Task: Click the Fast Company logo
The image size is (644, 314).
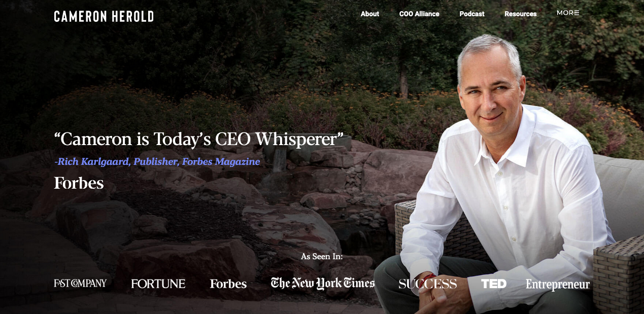Action: (80, 283)
